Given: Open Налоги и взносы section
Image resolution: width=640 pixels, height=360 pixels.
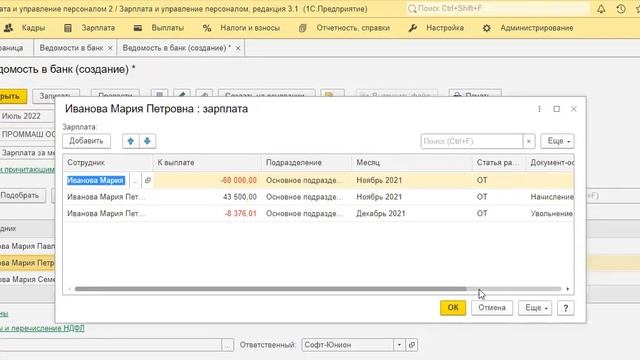Looking at the screenshot, I should click(x=241, y=28).
